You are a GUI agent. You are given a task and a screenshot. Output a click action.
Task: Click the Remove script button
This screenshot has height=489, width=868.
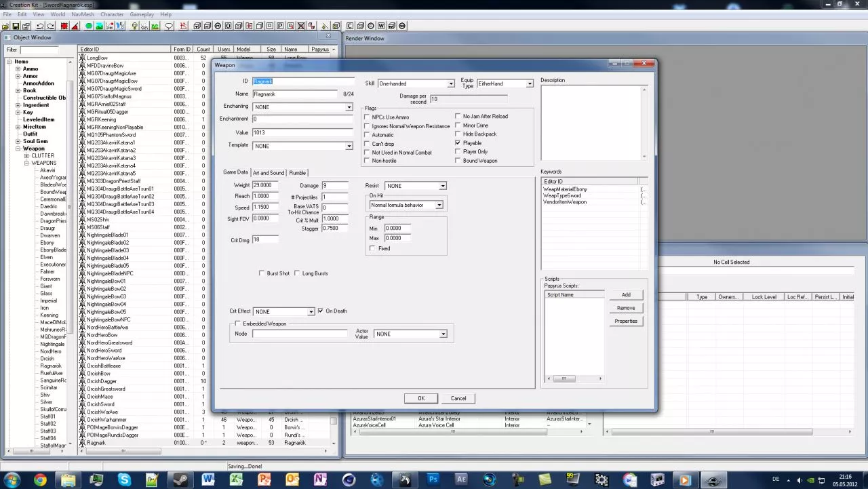(626, 308)
